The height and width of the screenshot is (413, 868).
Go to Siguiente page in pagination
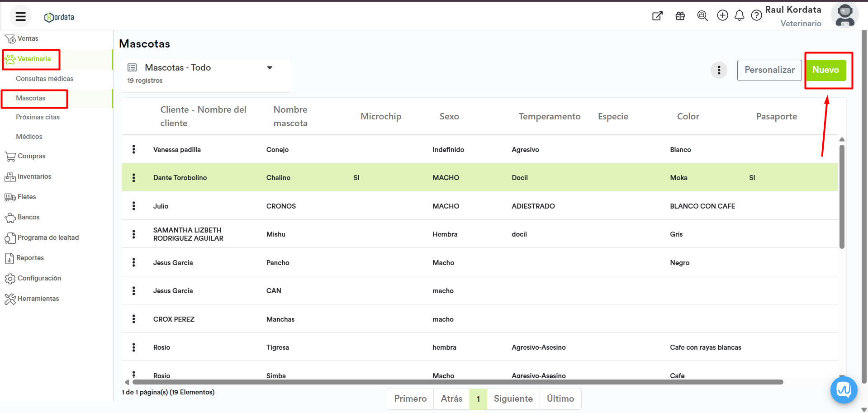coord(513,399)
